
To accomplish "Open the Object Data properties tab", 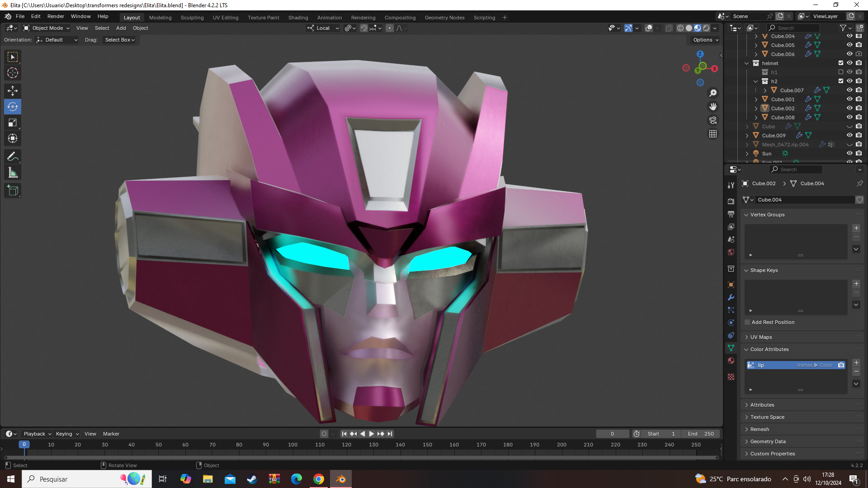I will (x=731, y=348).
